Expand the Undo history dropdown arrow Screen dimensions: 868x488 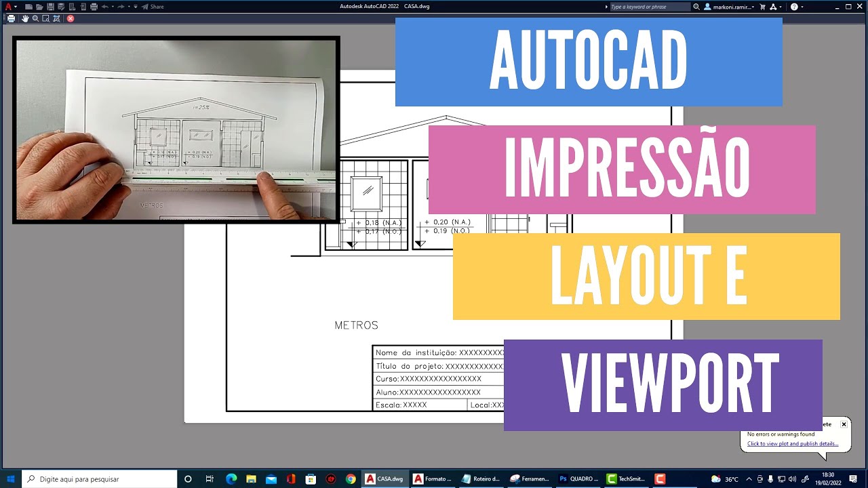(113, 7)
